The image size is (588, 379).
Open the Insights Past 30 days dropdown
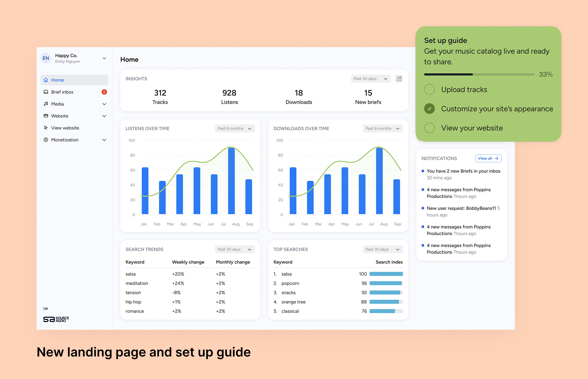[x=371, y=79]
